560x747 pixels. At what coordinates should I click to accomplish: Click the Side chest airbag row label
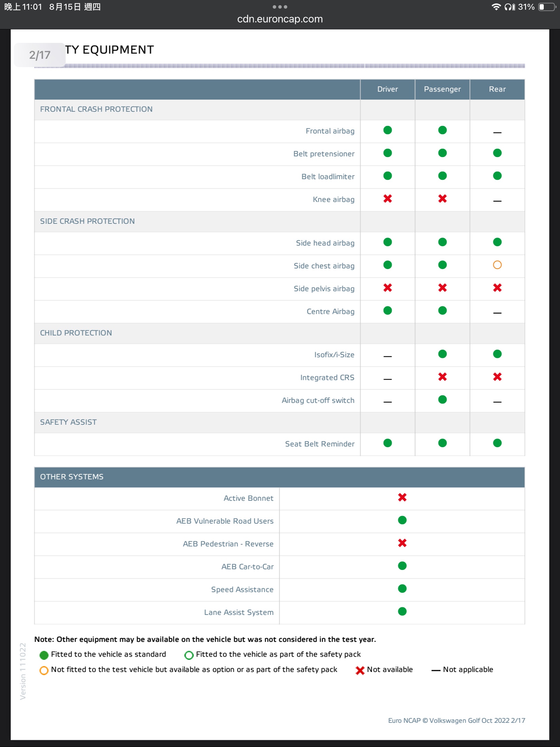[x=324, y=266]
